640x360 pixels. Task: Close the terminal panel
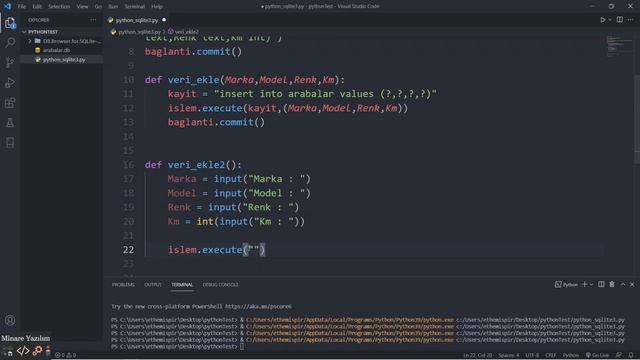click(632, 284)
